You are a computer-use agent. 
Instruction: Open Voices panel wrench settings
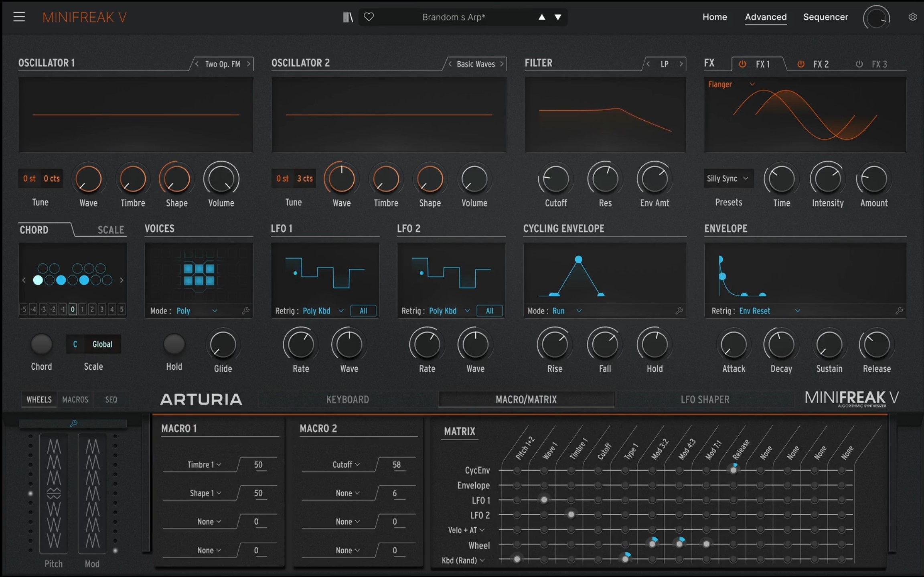[x=246, y=311]
